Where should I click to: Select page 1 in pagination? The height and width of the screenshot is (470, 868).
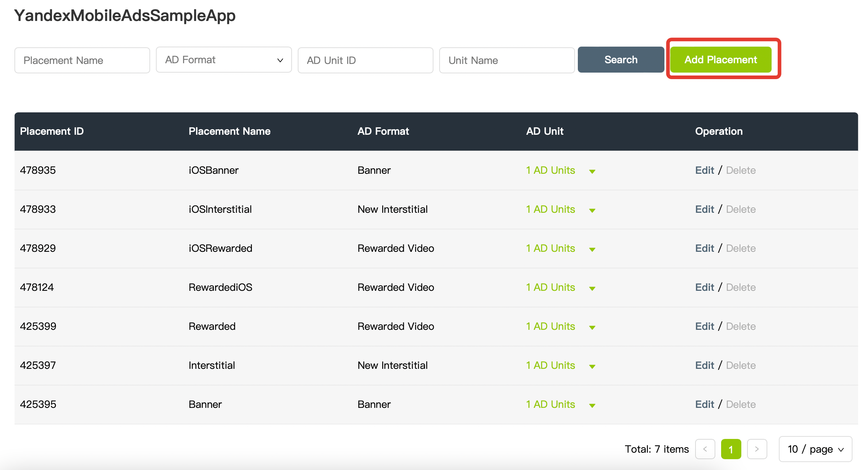(731, 449)
